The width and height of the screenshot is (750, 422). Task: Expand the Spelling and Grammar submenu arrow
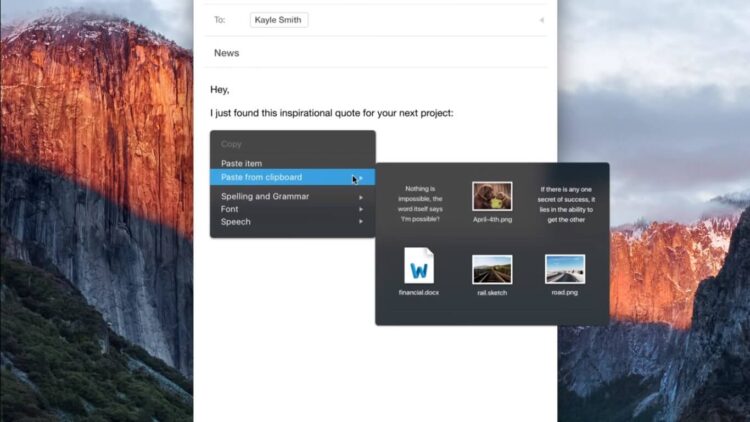point(361,197)
